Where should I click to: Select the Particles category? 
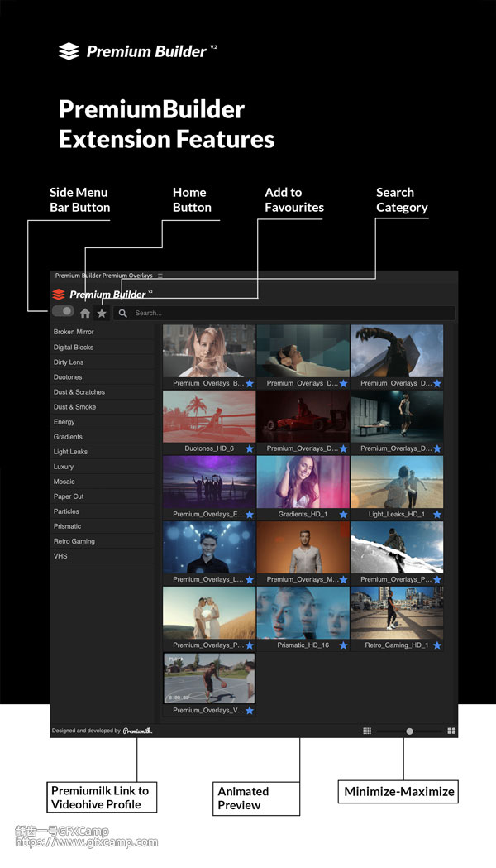tap(103, 511)
